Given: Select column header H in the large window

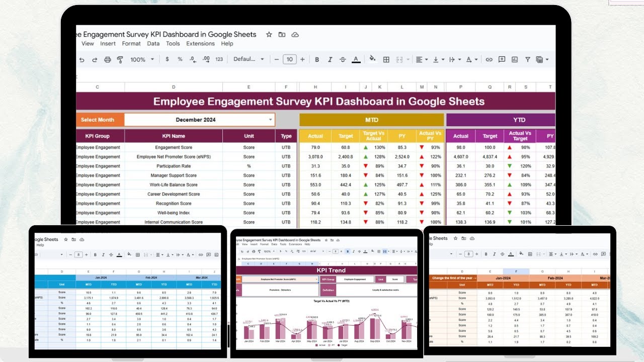Looking at the screenshot, I should 315,87.
